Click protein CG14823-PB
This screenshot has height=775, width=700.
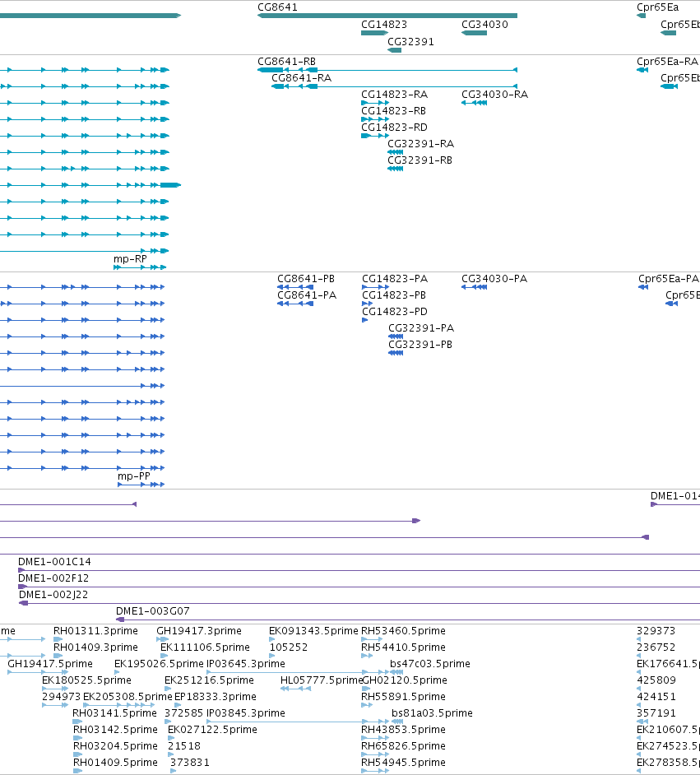click(x=367, y=304)
